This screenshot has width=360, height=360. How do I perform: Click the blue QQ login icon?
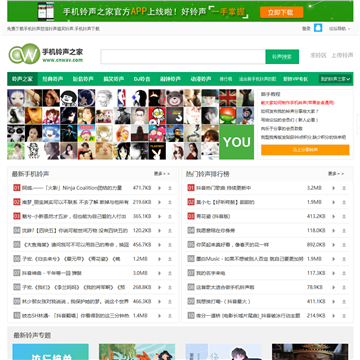318,28
